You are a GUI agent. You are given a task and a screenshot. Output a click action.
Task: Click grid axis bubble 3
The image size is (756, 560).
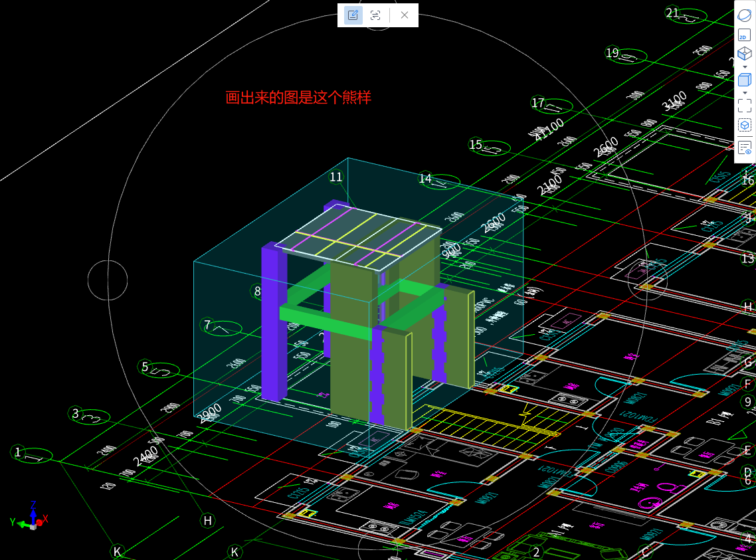coord(75,413)
